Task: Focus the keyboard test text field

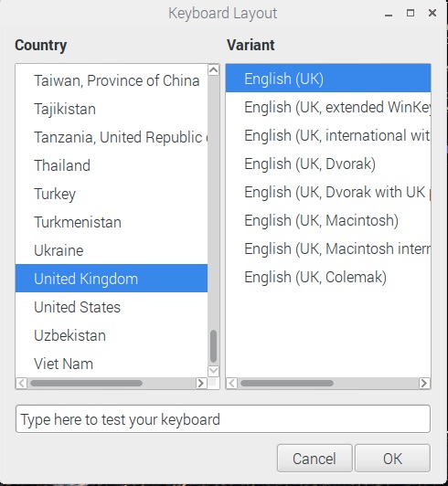Action: 223,418
